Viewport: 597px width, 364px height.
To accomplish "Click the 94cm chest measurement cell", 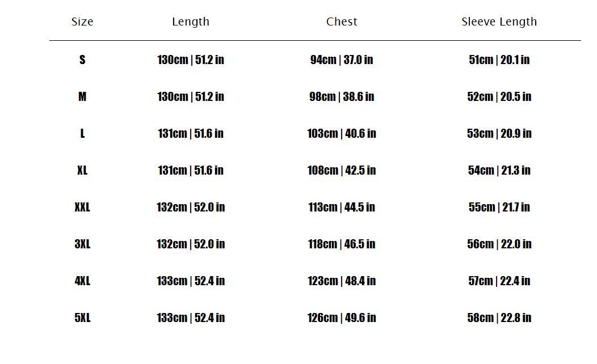I will click(x=342, y=60).
